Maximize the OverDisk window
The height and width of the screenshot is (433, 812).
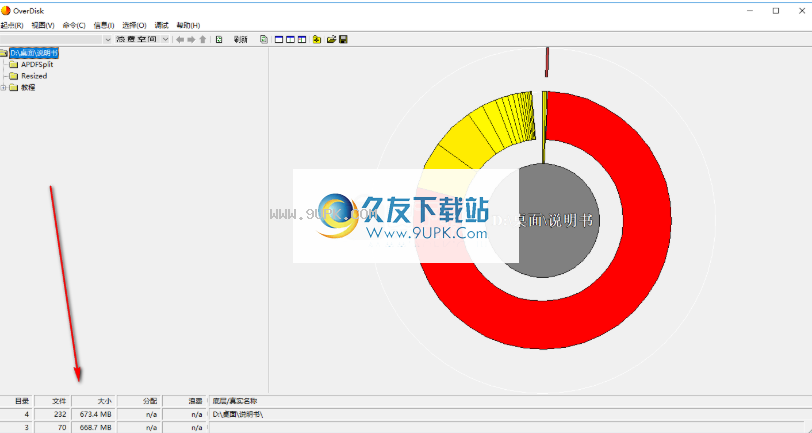tap(776, 11)
